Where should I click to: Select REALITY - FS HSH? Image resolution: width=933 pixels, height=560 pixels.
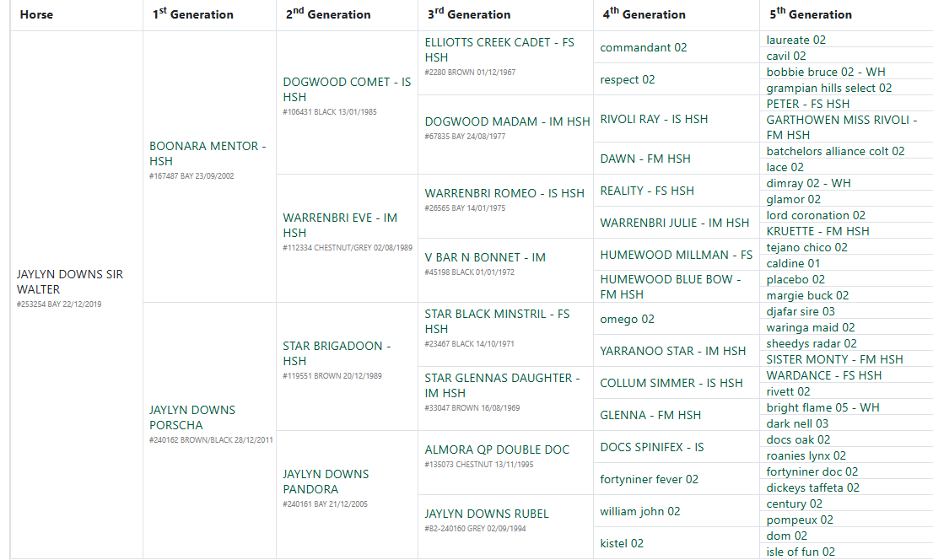coord(646,191)
